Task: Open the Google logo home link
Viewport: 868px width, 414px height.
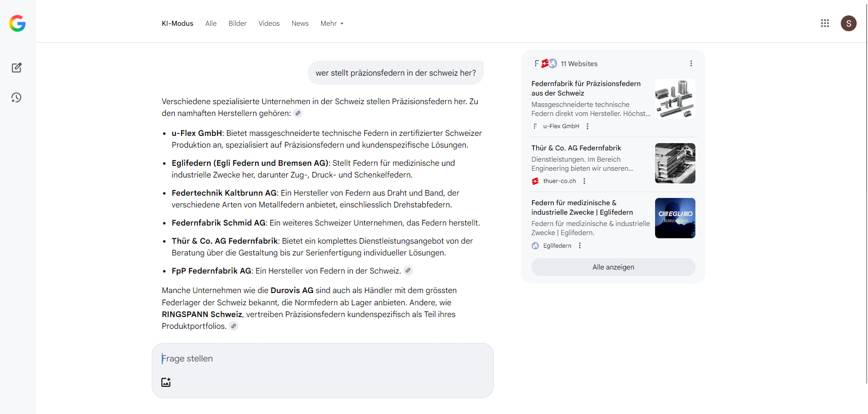Action: coord(17,23)
